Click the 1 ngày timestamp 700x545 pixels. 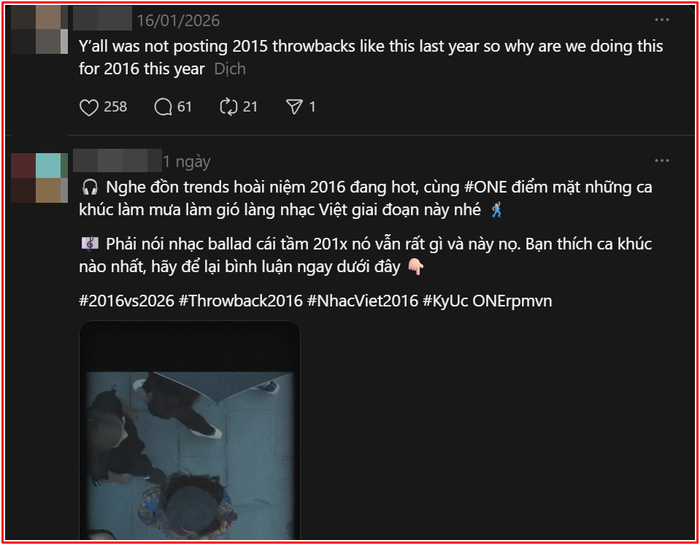pos(187,161)
